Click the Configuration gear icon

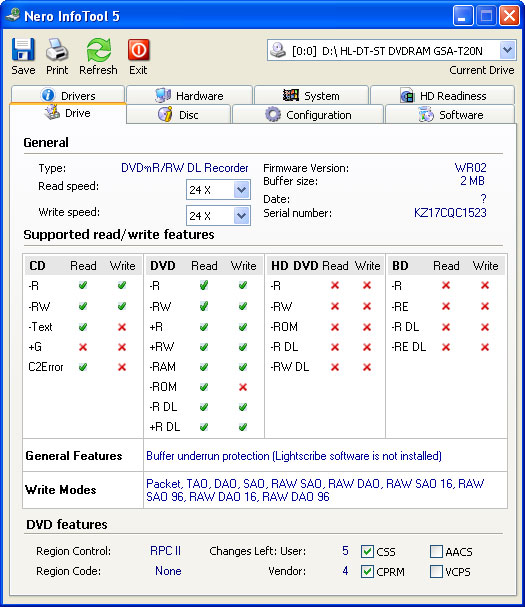click(273, 115)
